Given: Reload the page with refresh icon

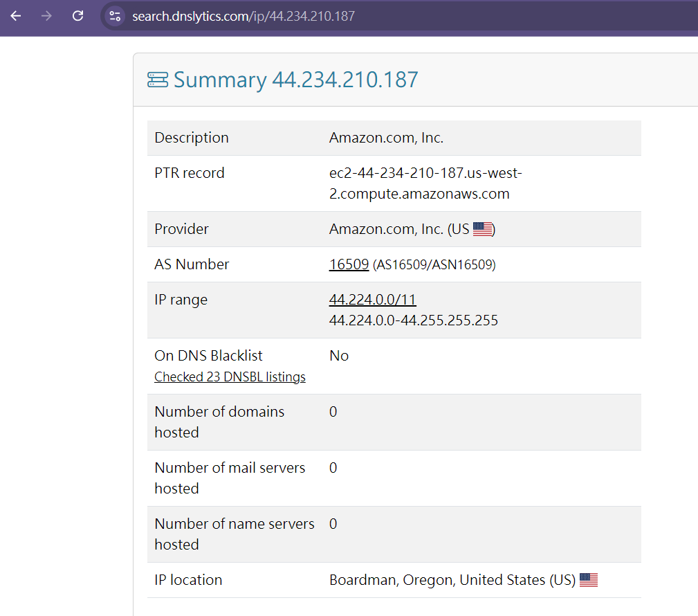Looking at the screenshot, I should tap(78, 16).
